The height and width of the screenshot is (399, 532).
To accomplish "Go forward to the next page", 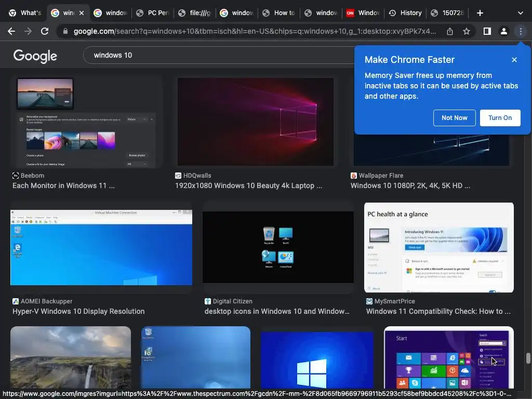I will pyautogui.click(x=28, y=31).
